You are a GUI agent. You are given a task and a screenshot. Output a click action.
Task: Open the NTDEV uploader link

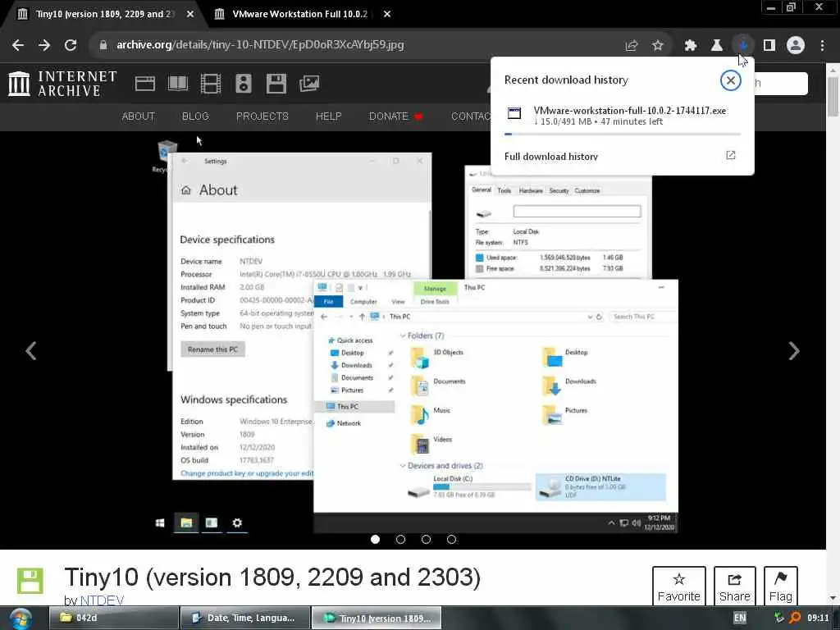[102, 600]
